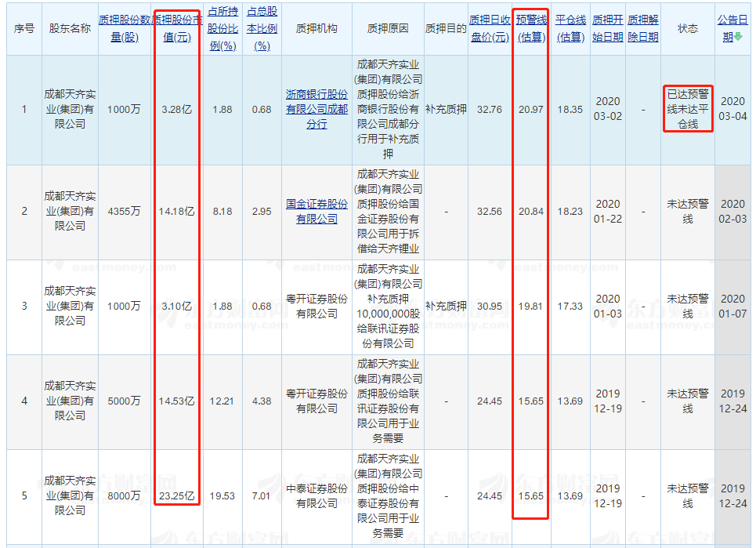Click the 预警线(估算) column header
The height and width of the screenshot is (548, 756).
[x=531, y=28]
